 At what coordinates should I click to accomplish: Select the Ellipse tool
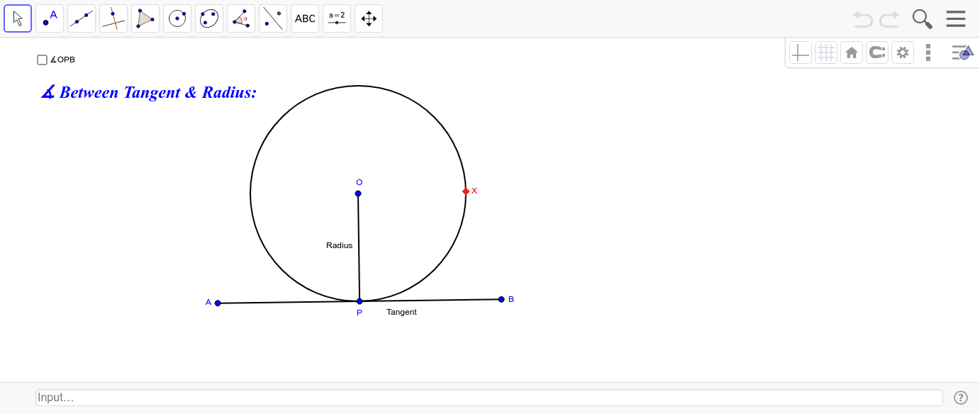coord(209,18)
